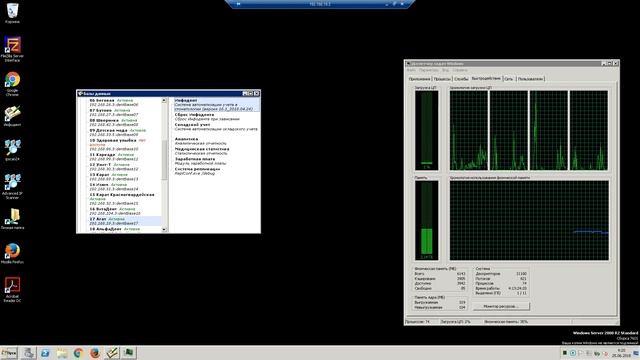Open the Справка menu in Task Manager
This screenshot has width=640, height=360.
(459, 70)
